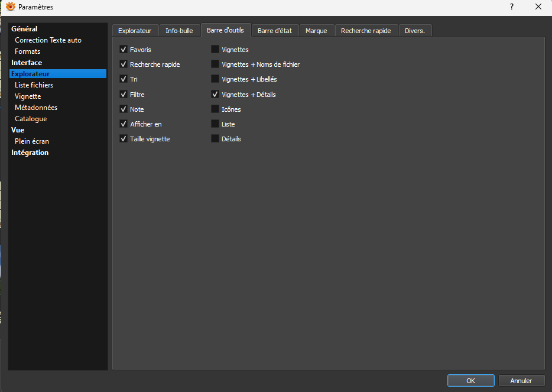Select the Vue category
Screen dimensions: 552x392
pos(18,130)
